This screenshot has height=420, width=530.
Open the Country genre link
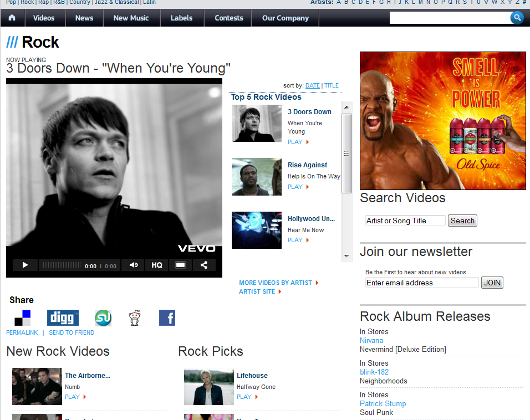[x=80, y=2]
